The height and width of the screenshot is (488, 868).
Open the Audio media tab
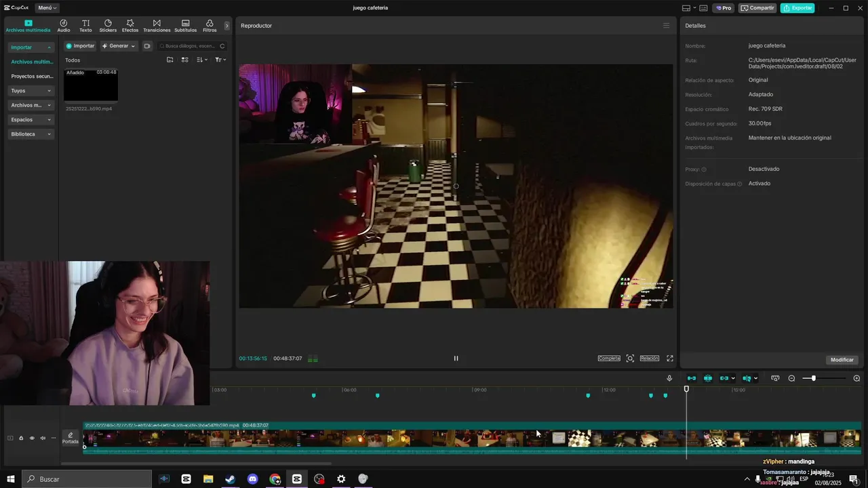click(64, 26)
